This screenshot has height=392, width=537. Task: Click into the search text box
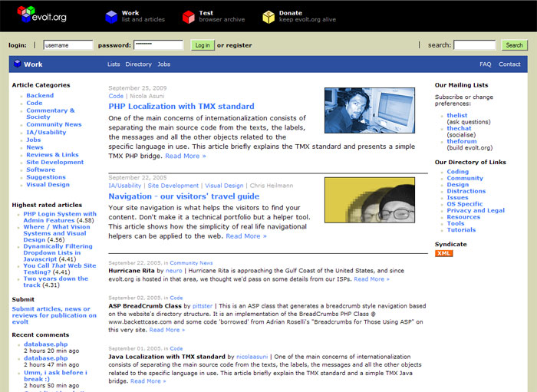coord(474,45)
